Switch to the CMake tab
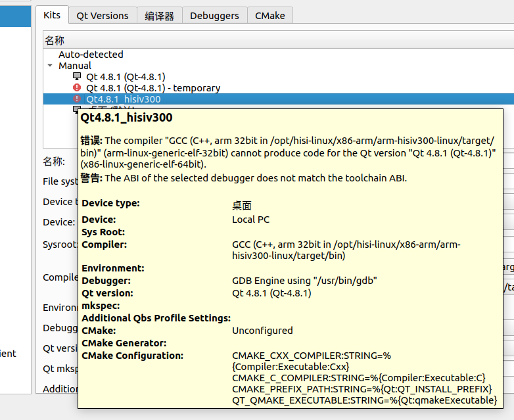 click(269, 15)
